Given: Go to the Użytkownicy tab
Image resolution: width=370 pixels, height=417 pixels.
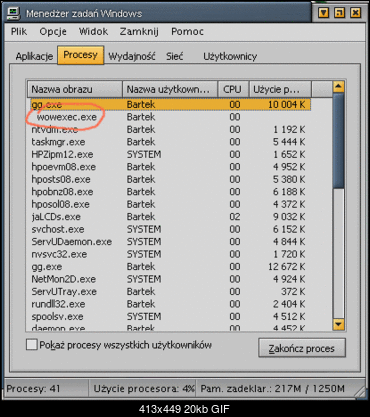Looking at the screenshot, I should coord(230,56).
